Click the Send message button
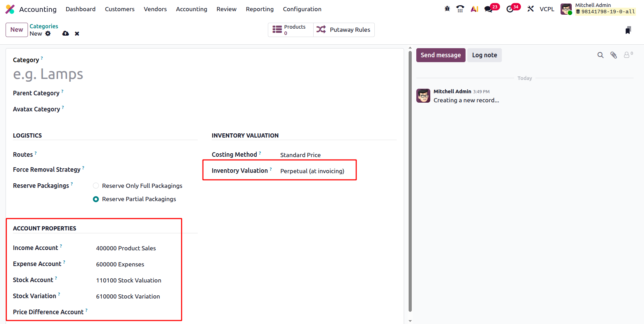Screen dimensions: 644x324 click(x=441, y=55)
